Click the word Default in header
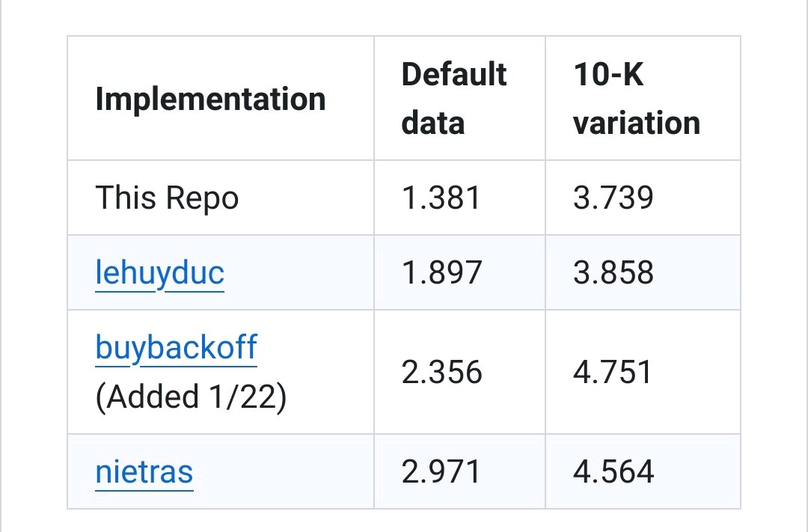Screen dimensions: 808x532 (454, 74)
